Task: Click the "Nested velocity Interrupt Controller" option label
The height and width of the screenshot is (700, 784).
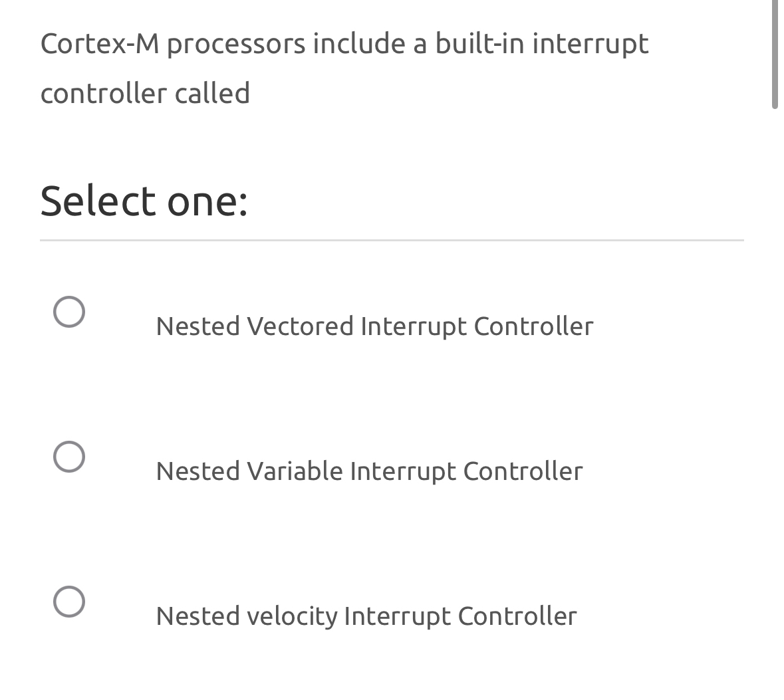Action: coord(366,616)
